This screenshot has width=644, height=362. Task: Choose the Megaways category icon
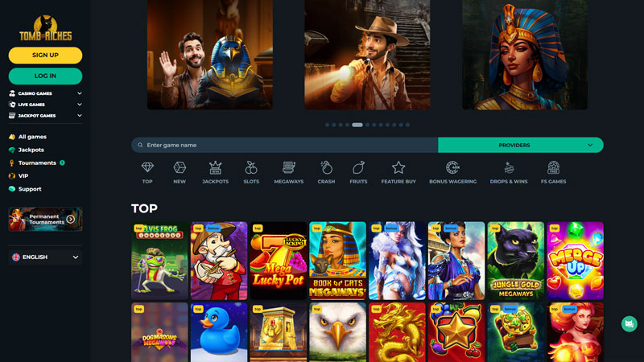(x=289, y=168)
